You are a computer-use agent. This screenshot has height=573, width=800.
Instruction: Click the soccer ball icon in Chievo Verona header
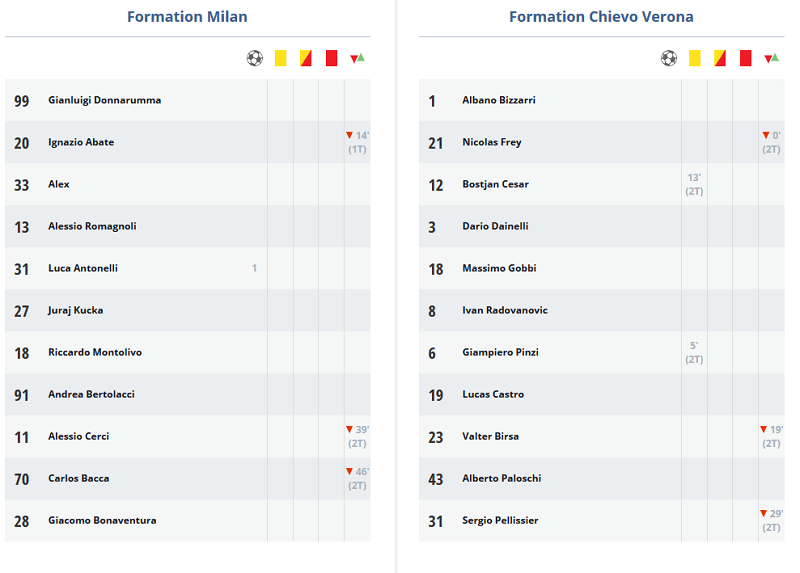(x=669, y=58)
